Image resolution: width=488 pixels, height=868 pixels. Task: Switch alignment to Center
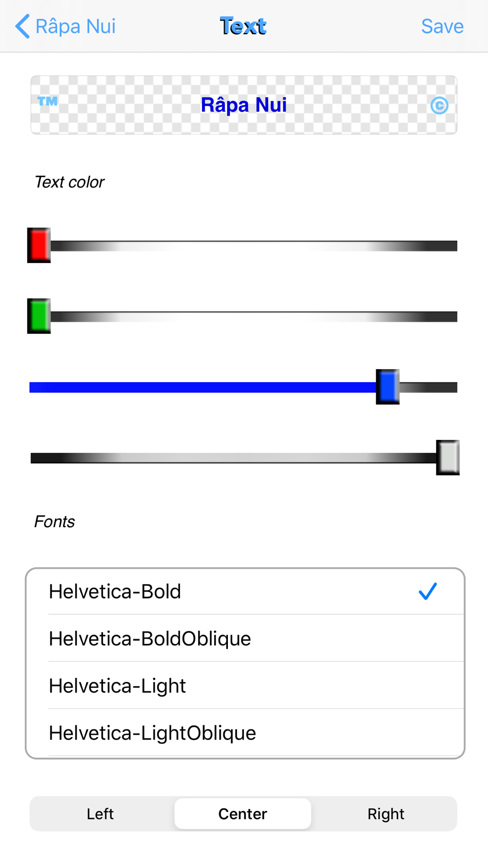pos(243,814)
